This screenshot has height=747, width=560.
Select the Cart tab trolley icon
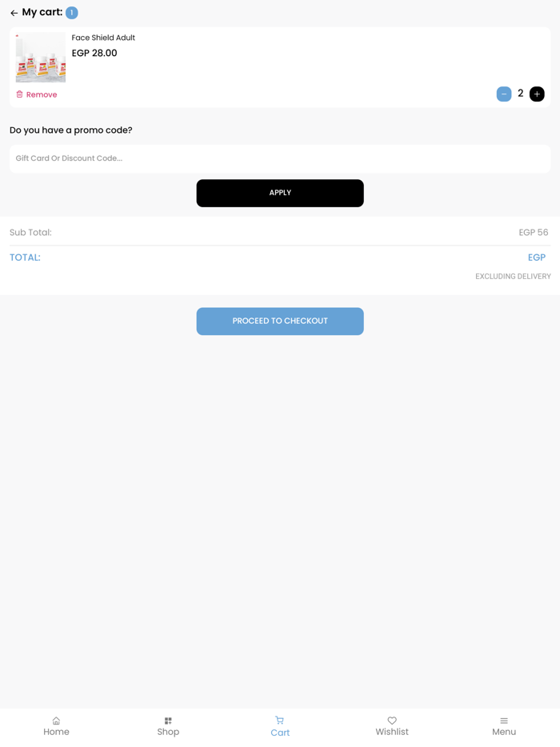[280, 720]
